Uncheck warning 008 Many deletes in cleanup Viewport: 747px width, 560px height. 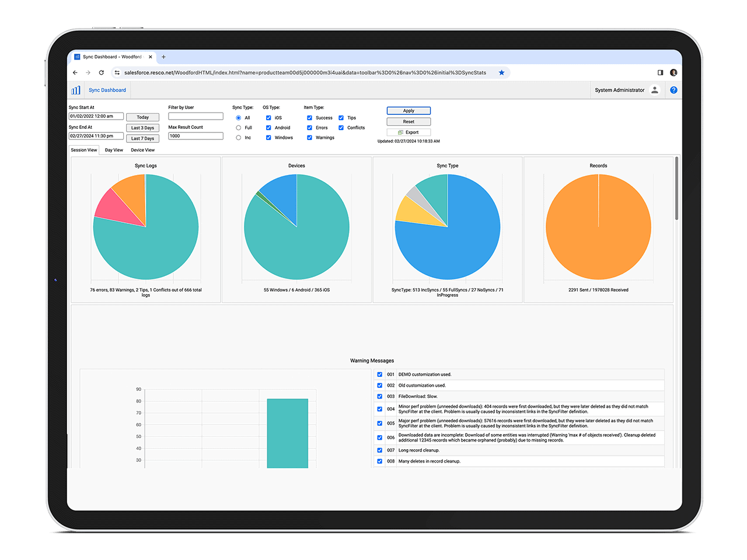[x=379, y=461]
